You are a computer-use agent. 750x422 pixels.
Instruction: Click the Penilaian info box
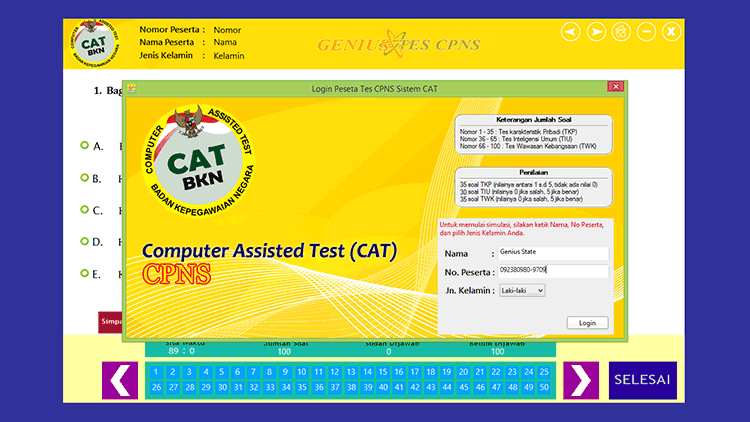pyautogui.click(x=533, y=187)
